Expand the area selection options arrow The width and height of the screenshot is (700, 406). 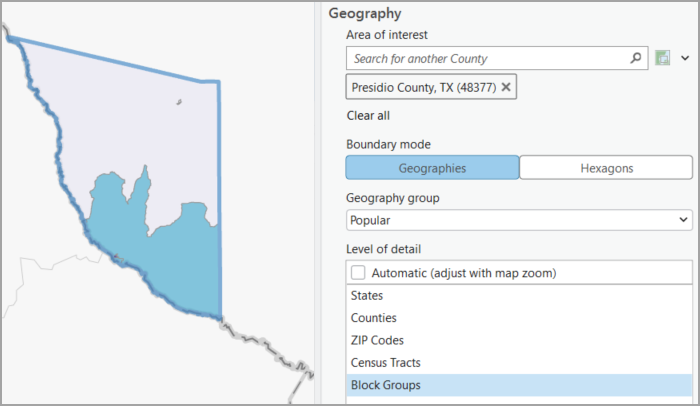point(685,58)
